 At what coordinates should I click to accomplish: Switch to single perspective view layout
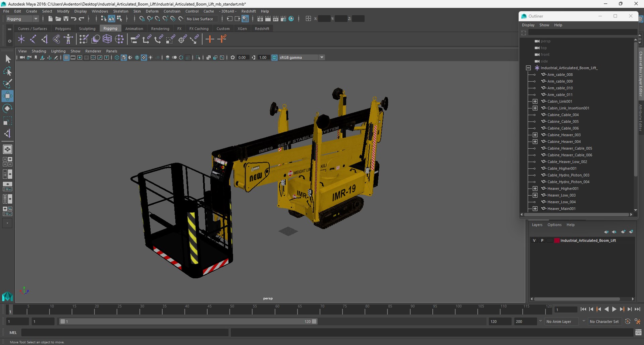tap(7, 149)
